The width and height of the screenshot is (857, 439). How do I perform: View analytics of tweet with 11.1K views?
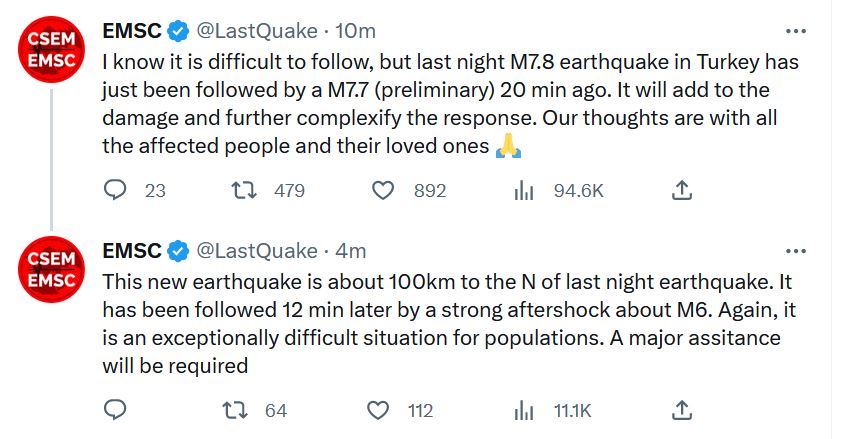[523, 410]
